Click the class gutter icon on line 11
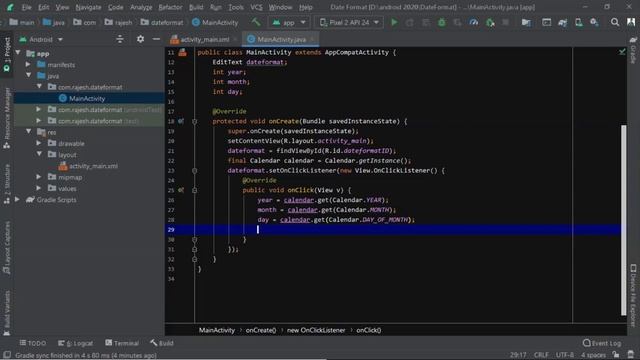 [182, 52]
